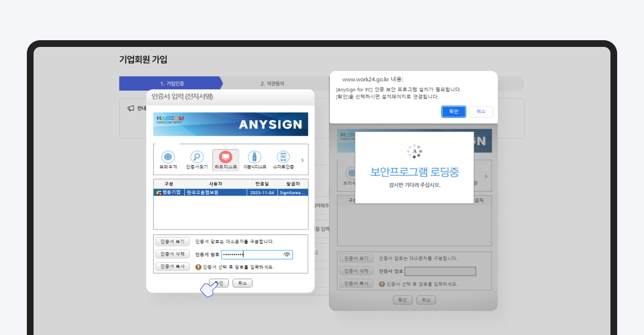
Task: Click the 1. 가입인증 step tab
Action: coord(171,84)
